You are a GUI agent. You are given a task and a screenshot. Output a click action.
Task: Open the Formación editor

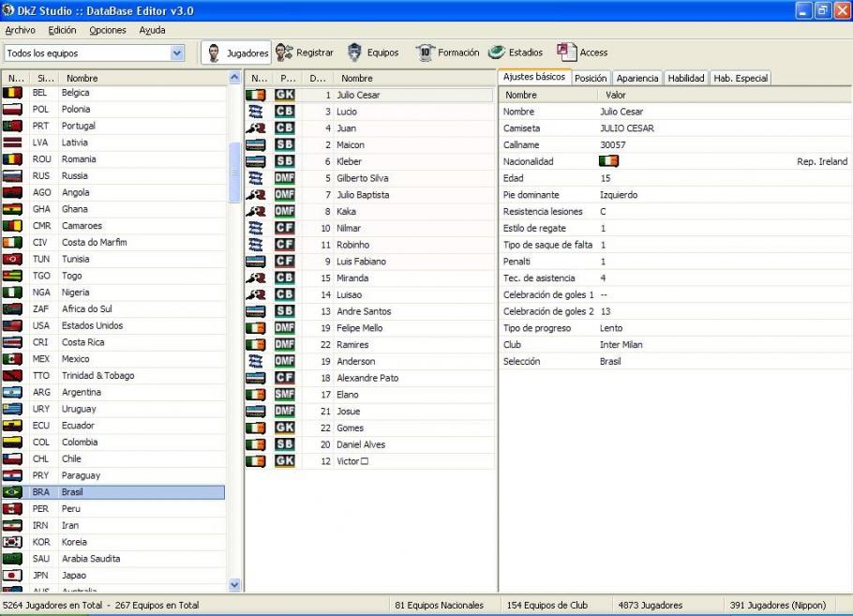click(448, 53)
